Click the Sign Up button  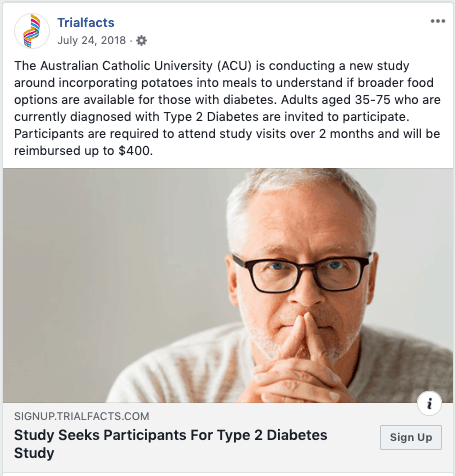point(411,437)
